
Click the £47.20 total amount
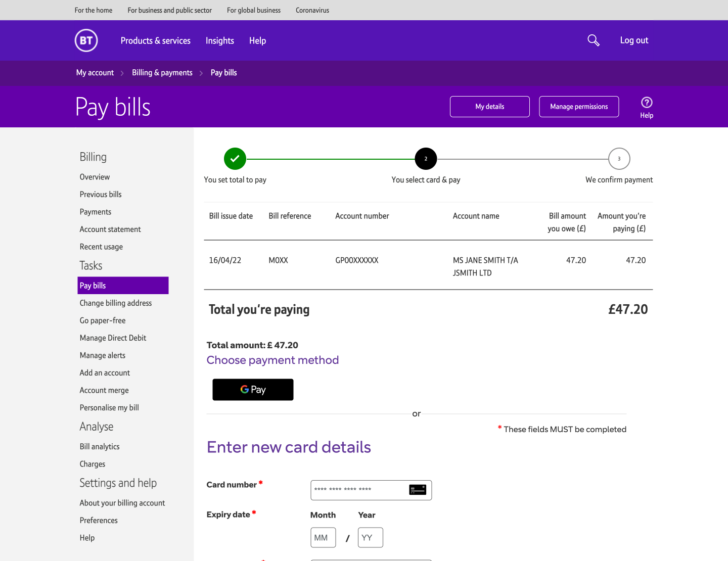pyautogui.click(x=628, y=309)
